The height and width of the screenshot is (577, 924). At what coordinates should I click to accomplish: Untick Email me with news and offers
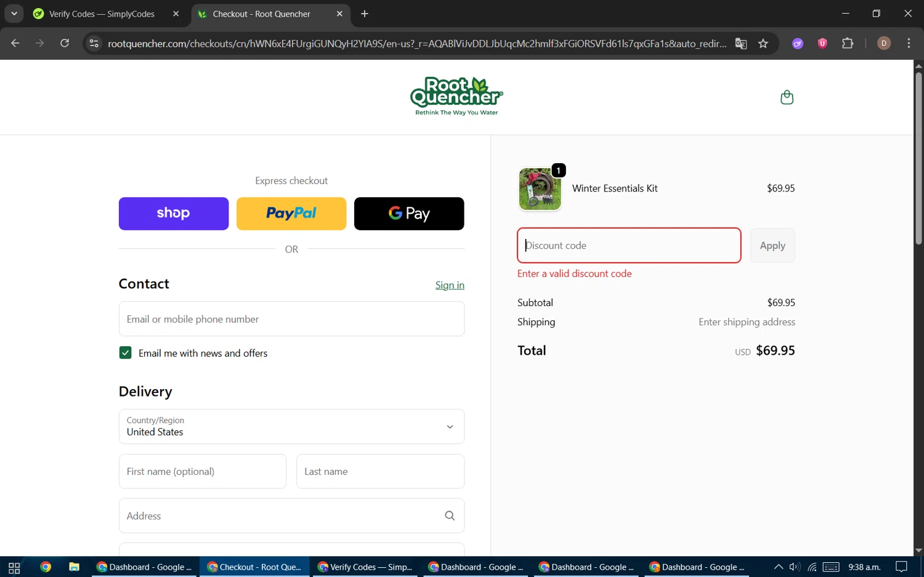[125, 353]
